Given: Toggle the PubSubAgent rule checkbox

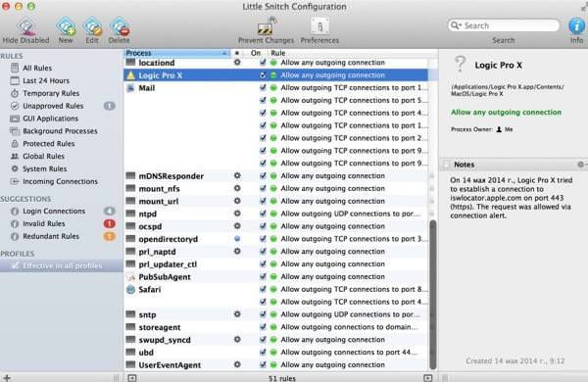Looking at the screenshot, I should pyautogui.click(x=263, y=276).
